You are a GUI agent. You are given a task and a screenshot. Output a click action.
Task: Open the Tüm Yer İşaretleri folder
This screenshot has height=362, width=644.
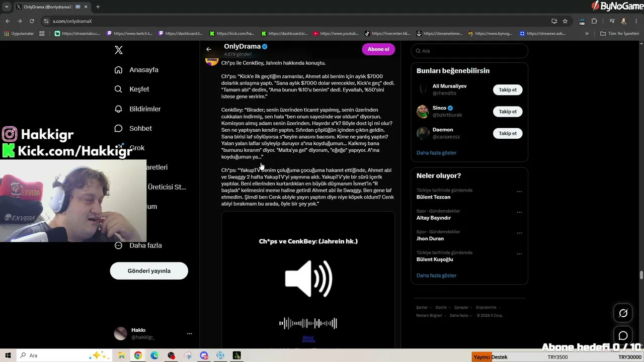click(x=620, y=34)
